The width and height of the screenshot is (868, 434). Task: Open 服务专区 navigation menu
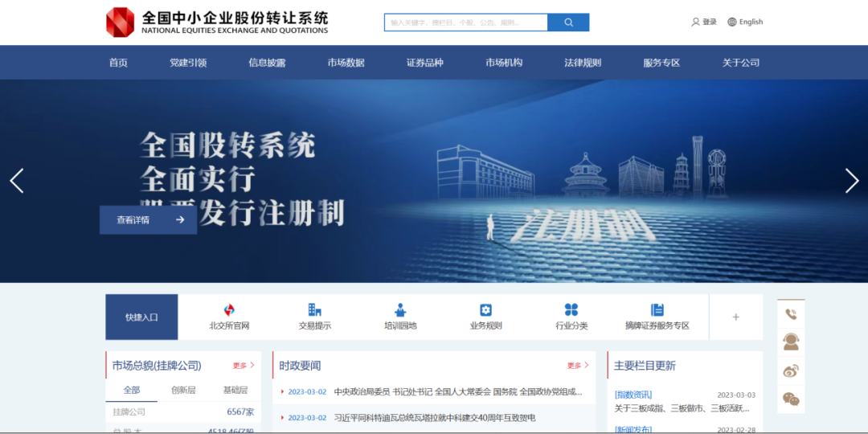[x=661, y=63]
